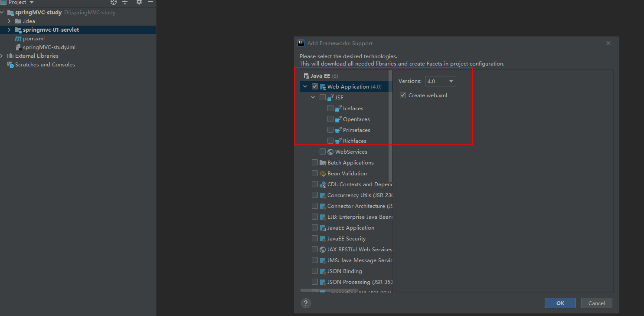
Task: Expand the External Libraries node chevron
Action: click(x=2, y=56)
